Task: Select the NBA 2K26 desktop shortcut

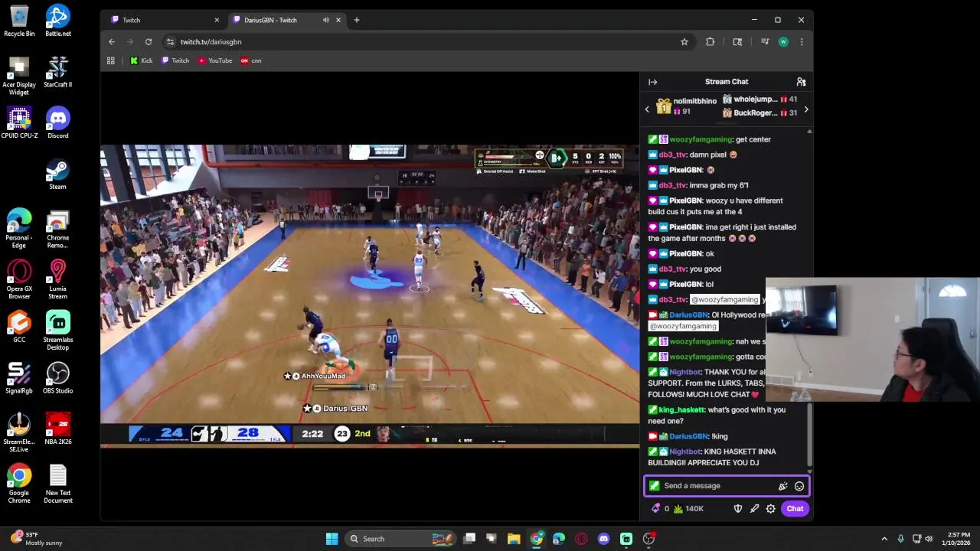Action: (x=57, y=429)
